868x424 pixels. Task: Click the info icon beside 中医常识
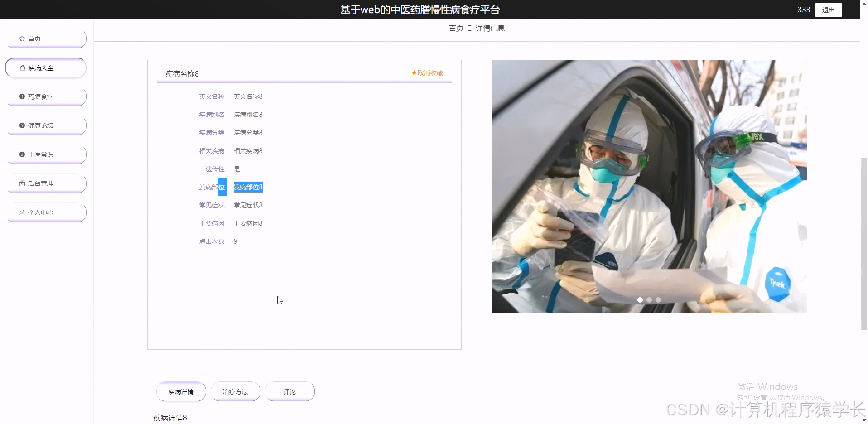click(x=22, y=154)
